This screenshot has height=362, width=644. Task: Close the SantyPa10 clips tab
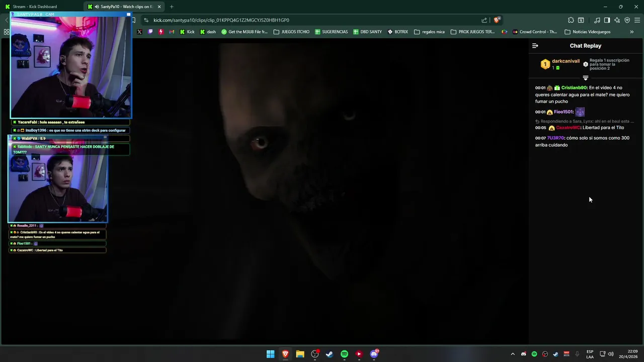click(x=159, y=7)
